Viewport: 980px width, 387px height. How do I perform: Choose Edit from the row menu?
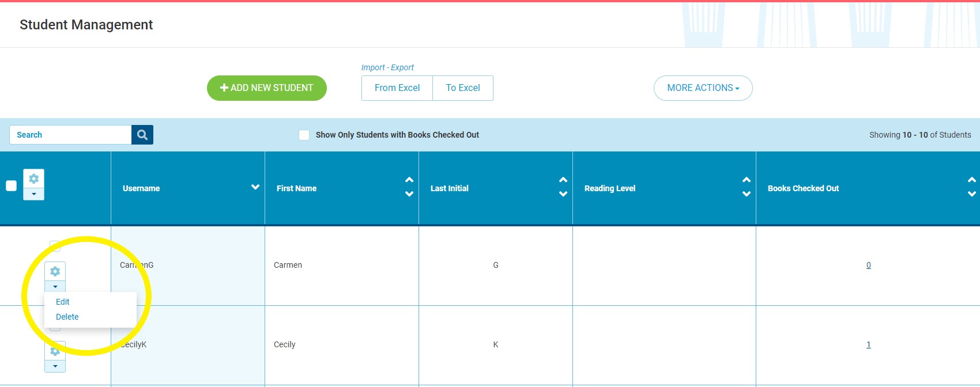point(62,302)
